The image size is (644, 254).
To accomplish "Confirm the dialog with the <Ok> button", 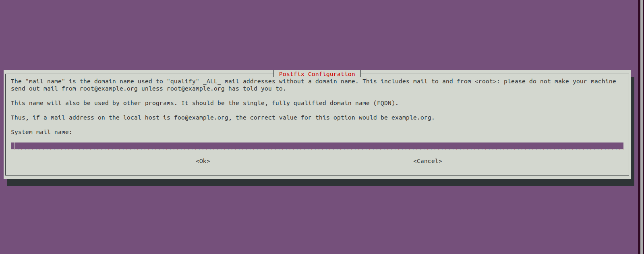I will [203, 161].
